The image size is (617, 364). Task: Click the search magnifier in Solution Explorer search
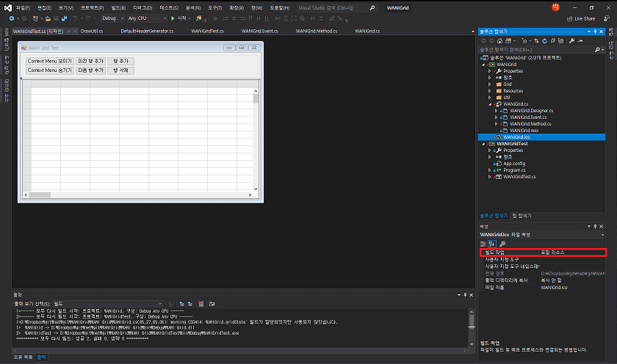point(597,49)
